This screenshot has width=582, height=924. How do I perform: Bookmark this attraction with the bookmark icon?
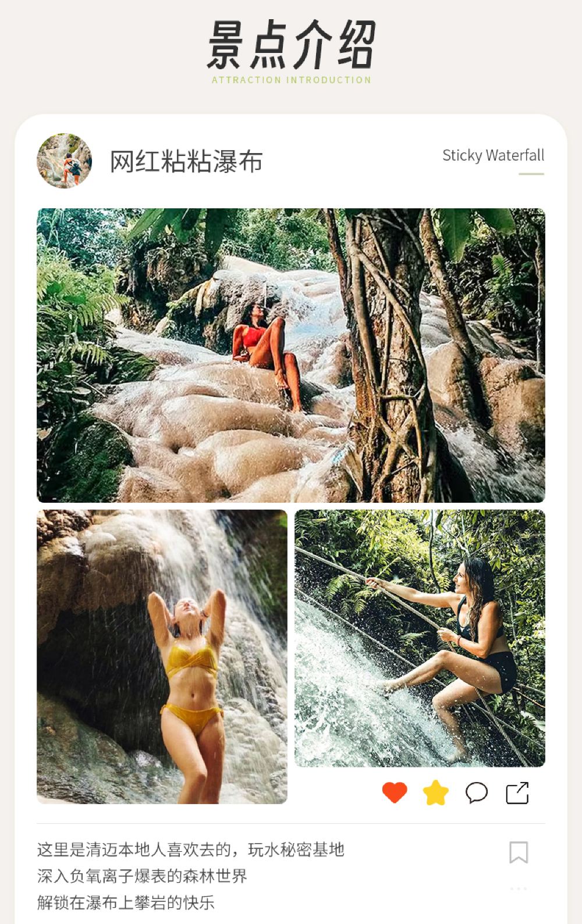pos(519,852)
